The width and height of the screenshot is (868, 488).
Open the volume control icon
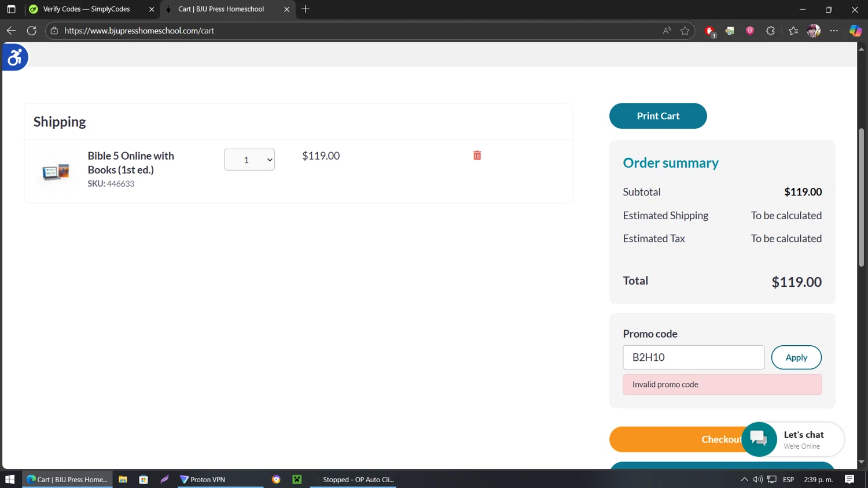coord(757,479)
